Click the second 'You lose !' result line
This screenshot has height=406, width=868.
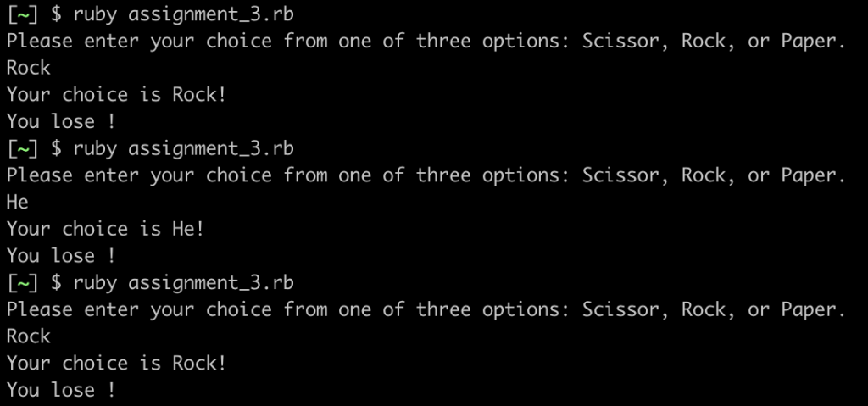point(61,255)
